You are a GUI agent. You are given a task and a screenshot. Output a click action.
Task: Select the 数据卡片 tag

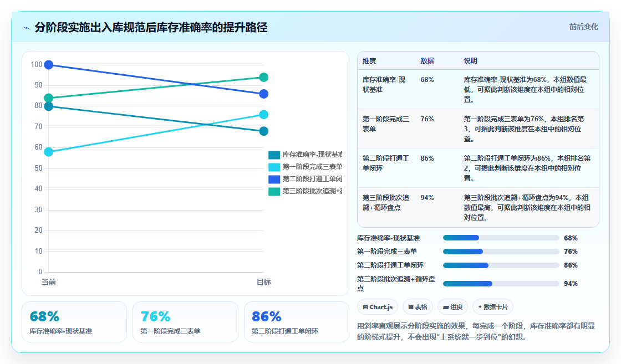pos(493,307)
